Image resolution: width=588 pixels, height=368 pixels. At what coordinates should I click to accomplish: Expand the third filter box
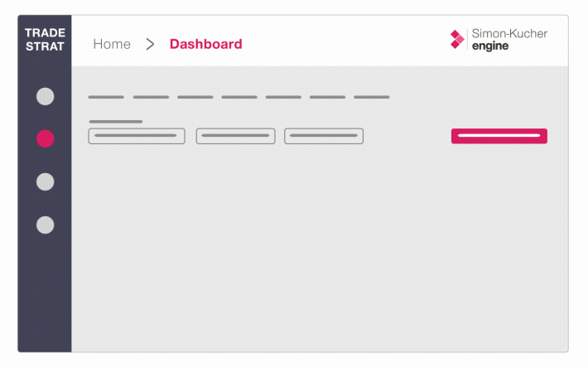pos(324,136)
